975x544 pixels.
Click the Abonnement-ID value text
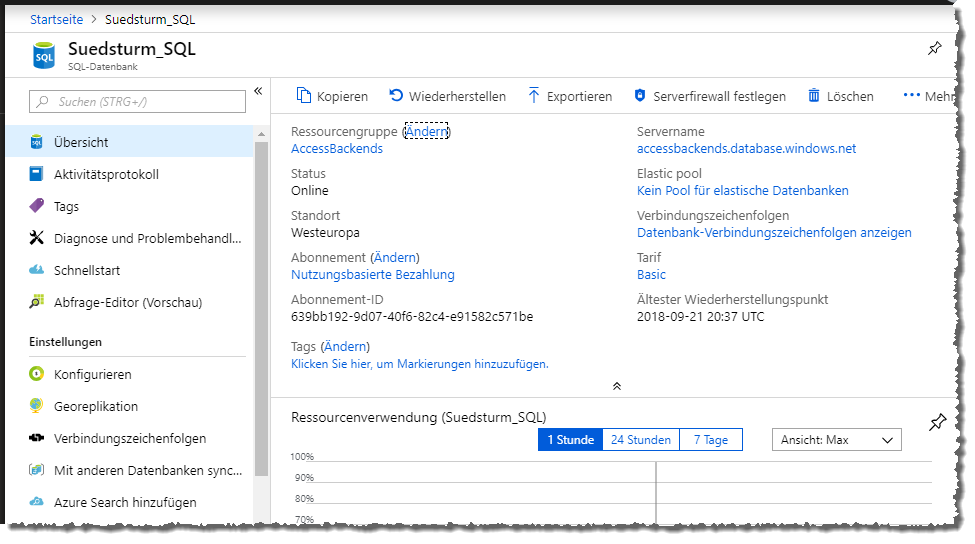(x=412, y=316)
